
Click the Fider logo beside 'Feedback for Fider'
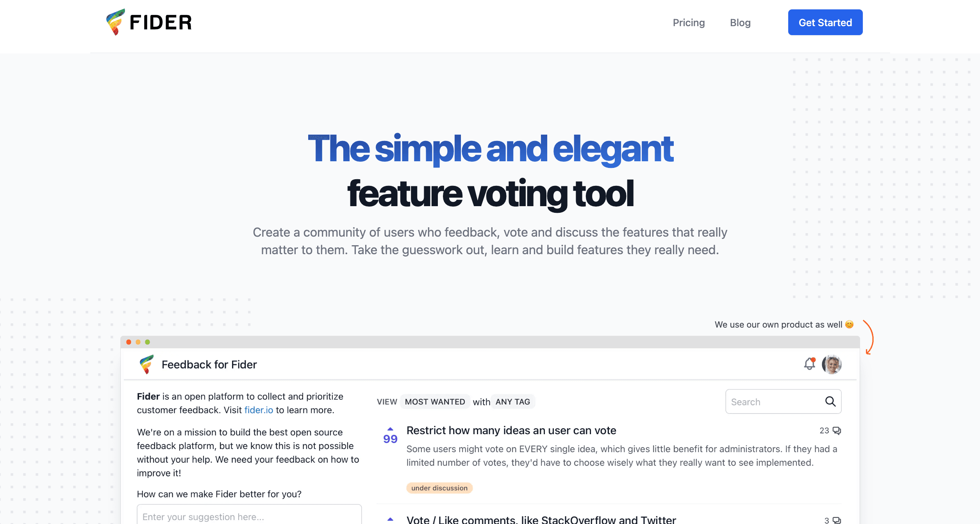(147, 364)
